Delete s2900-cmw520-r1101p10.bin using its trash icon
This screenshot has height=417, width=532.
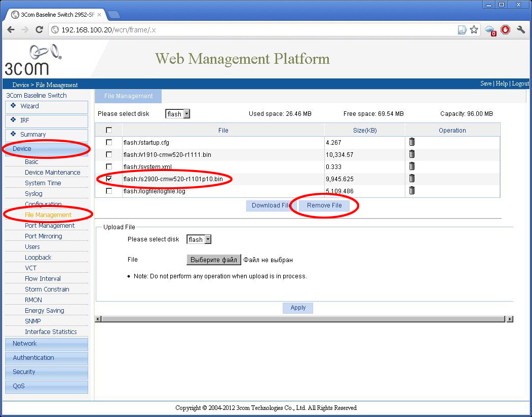coord(412,179)
